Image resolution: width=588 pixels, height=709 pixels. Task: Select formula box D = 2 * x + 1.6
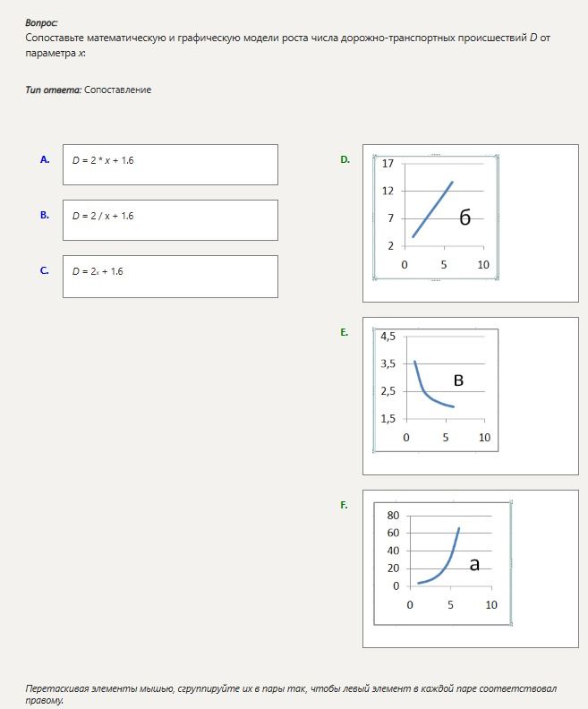170,165
